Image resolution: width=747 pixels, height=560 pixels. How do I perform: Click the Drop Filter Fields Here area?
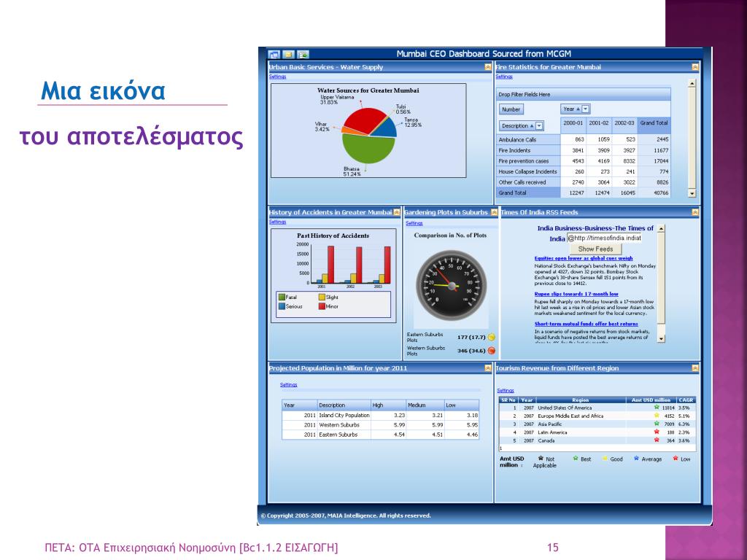point(583,94)
